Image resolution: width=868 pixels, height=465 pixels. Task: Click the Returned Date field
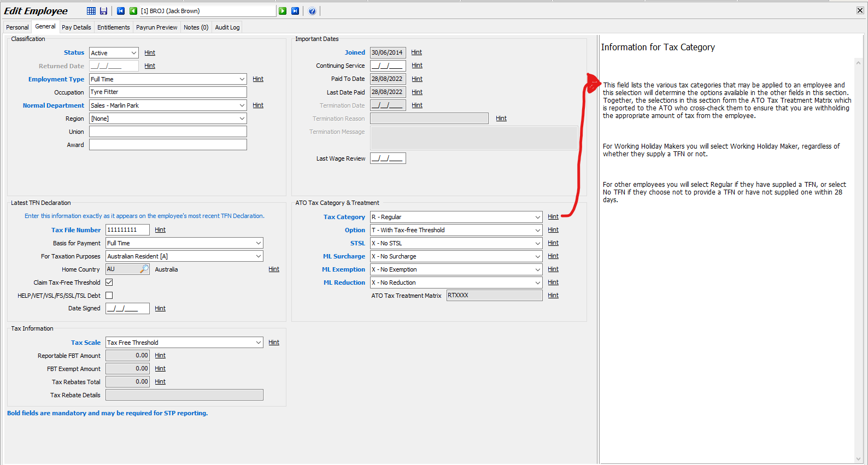click(114, 66)
